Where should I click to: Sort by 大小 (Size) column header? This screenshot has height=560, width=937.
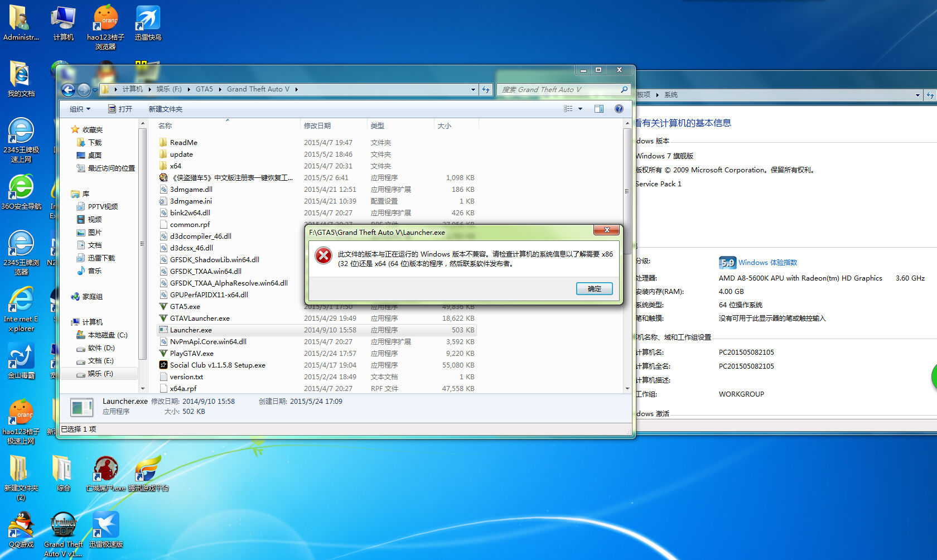[445, 126]
